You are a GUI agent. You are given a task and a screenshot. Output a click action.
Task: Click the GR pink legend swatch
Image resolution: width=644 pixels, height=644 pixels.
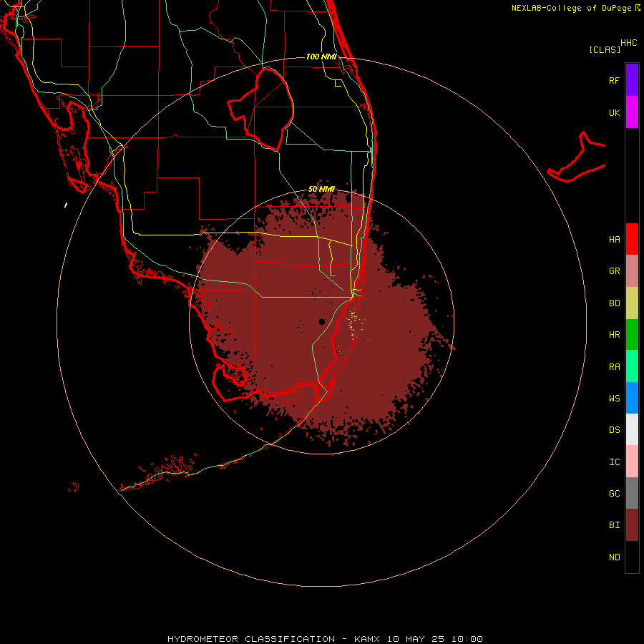coord(632,271)
